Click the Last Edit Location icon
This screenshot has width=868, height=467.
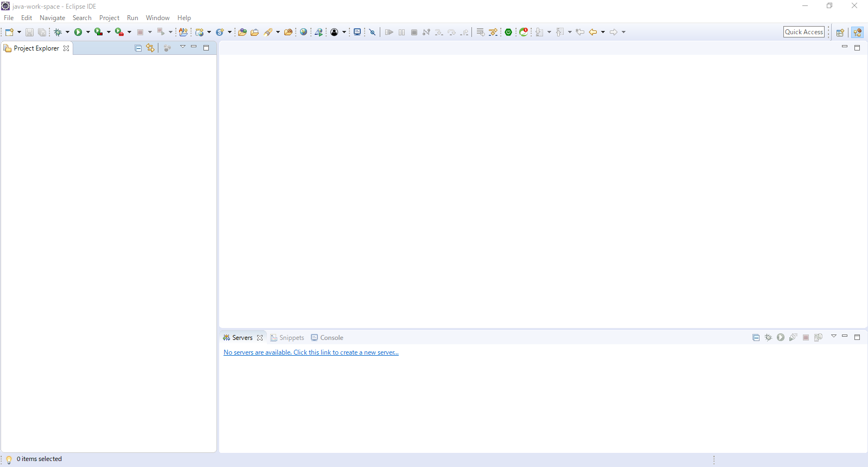tap(580, 32)
